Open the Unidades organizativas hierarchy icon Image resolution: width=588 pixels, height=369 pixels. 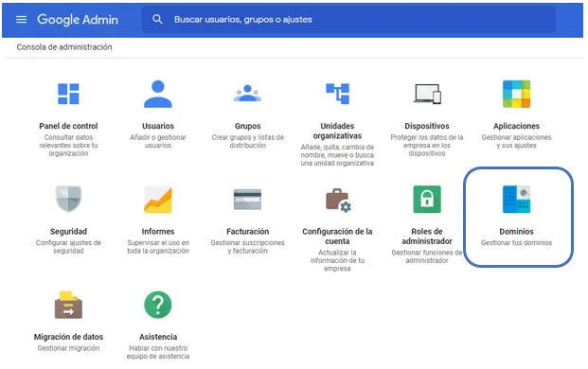pos(337,94)
